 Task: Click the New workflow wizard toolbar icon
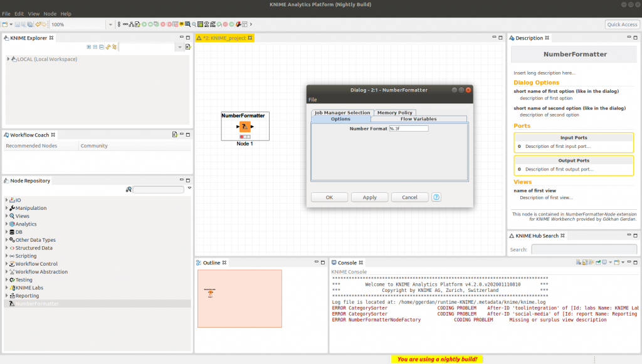click(5, 24)
